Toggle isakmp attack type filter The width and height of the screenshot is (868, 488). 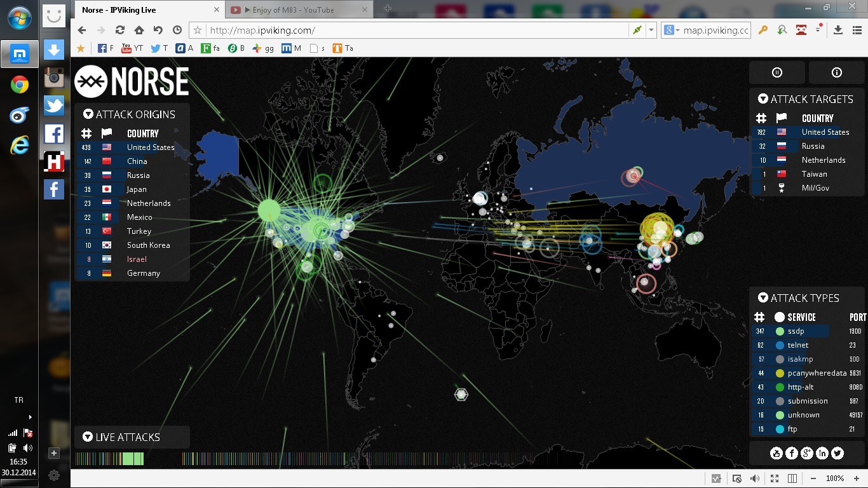[808, 359]
